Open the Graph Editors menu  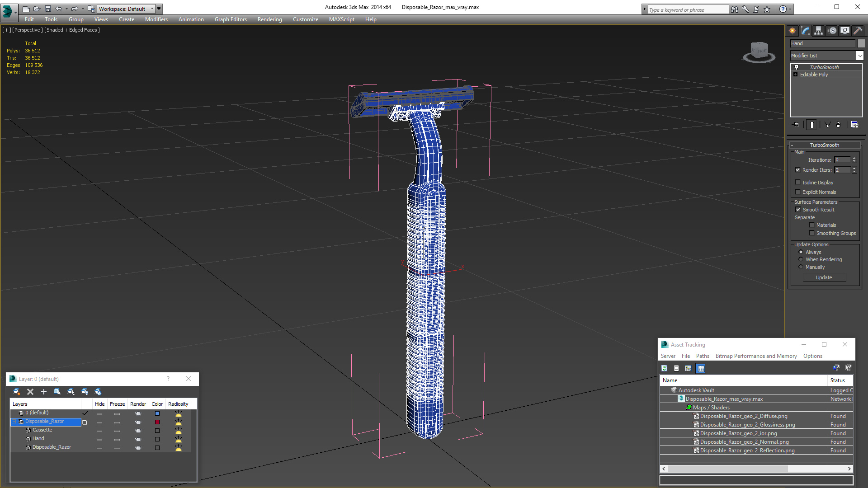pyautogui.click(x=231, y=19)
